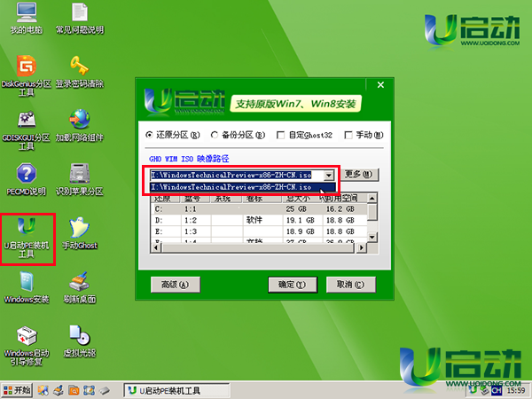The width and height of the screenshot is (532, 399).
Task: Enable 手动 checkbox
Action: [364, 135]
